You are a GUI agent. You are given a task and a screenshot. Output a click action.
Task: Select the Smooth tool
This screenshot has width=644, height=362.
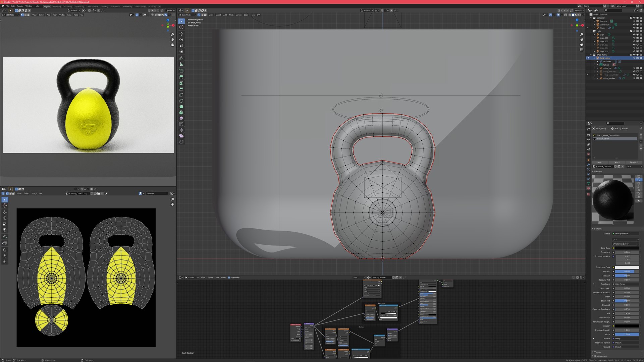coord(181,118)
